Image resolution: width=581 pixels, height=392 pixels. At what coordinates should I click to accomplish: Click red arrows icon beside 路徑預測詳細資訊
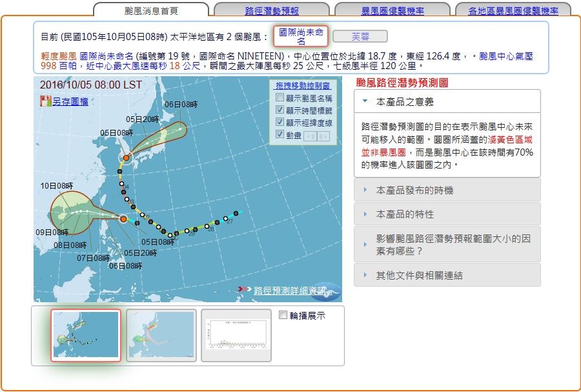click(x=245, y=290)
